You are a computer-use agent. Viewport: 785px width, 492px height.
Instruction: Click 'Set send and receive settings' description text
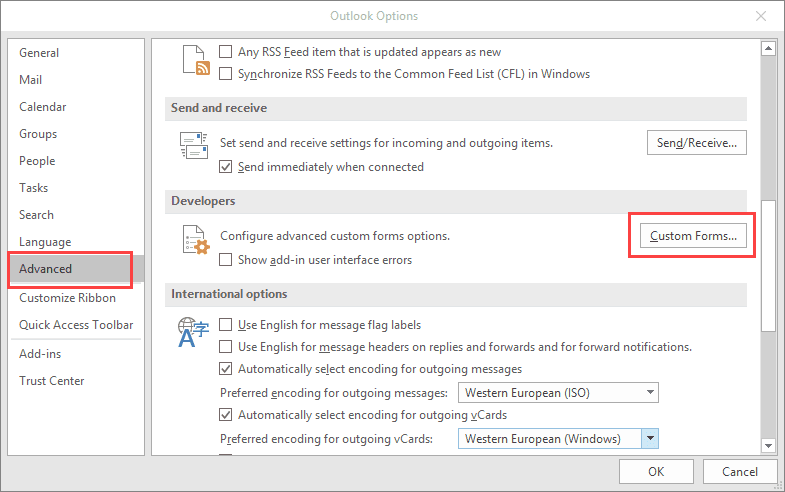386,143
